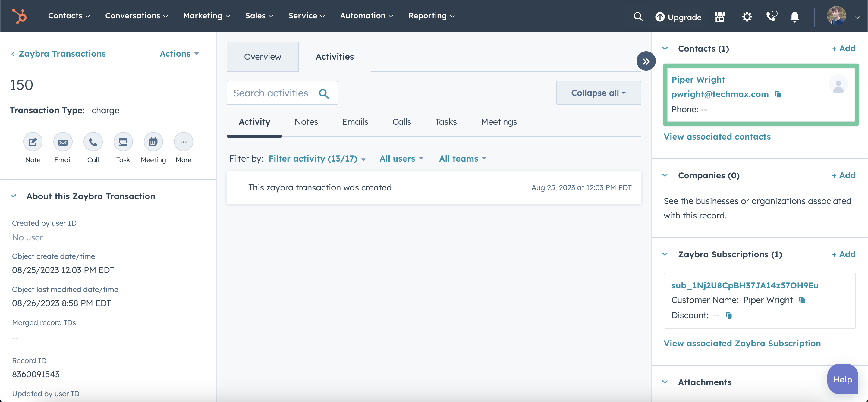This screenshot has width=868, height=402.
Task: Click pwright@techmax.com email link
Action: coord(720,94)
